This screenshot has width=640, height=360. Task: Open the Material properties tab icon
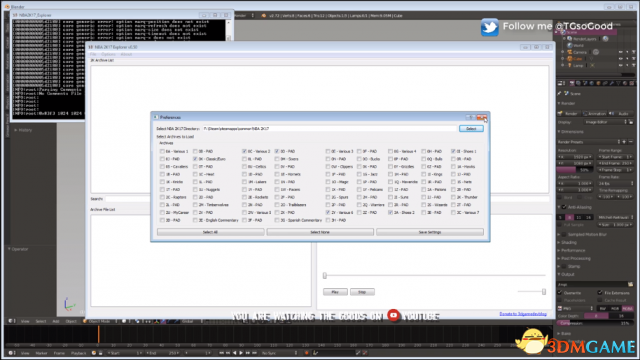point(625,83)
